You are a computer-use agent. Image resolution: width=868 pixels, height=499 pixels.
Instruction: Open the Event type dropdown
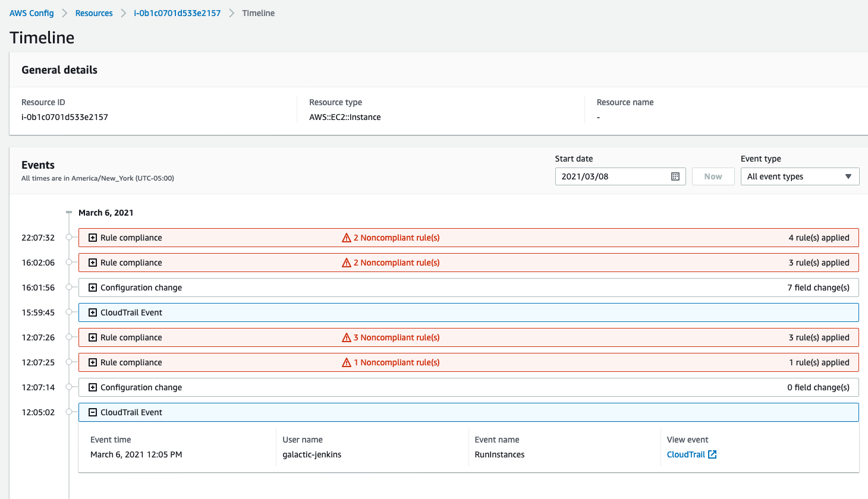pyautogui.click(x=800, y=176)
